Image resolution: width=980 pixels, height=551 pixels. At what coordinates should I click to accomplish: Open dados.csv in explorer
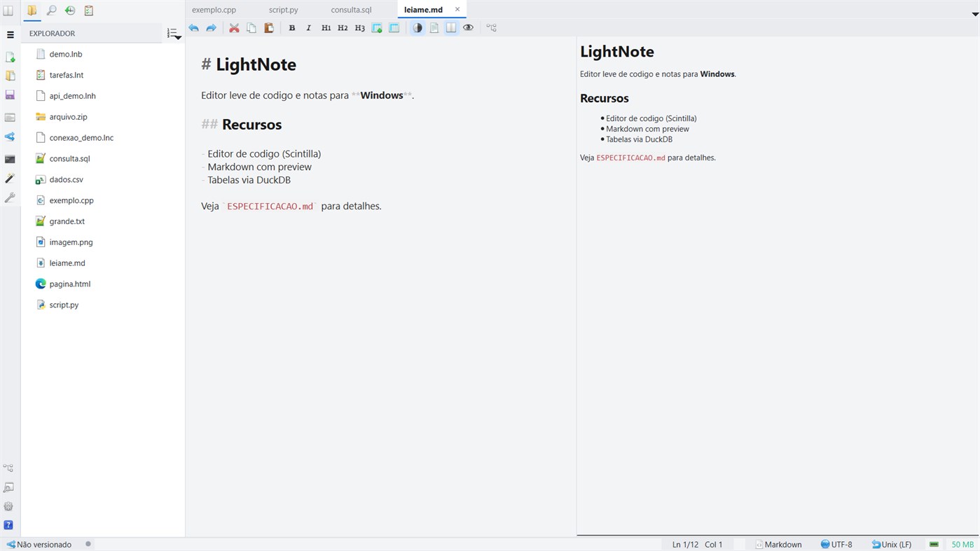pyautogui.click(x=67, y=179)
